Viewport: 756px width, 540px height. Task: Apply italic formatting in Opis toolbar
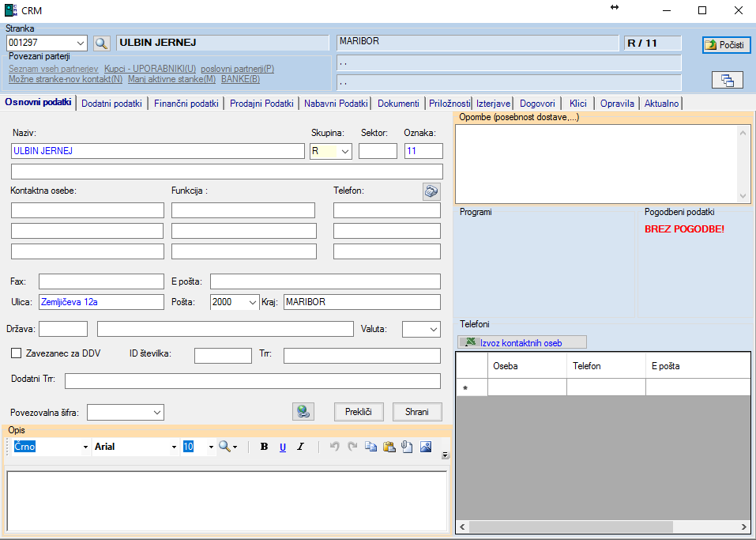pos(300,447)
